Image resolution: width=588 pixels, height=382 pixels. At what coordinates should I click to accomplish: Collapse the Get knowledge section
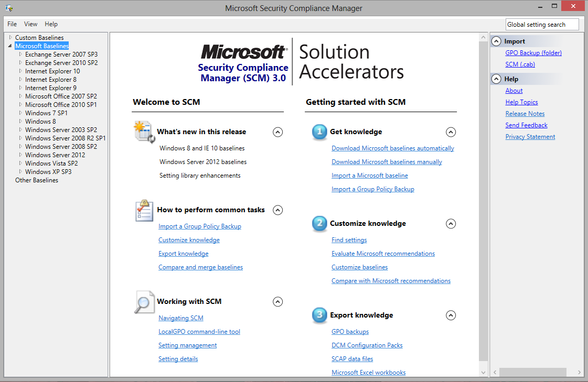451,132
